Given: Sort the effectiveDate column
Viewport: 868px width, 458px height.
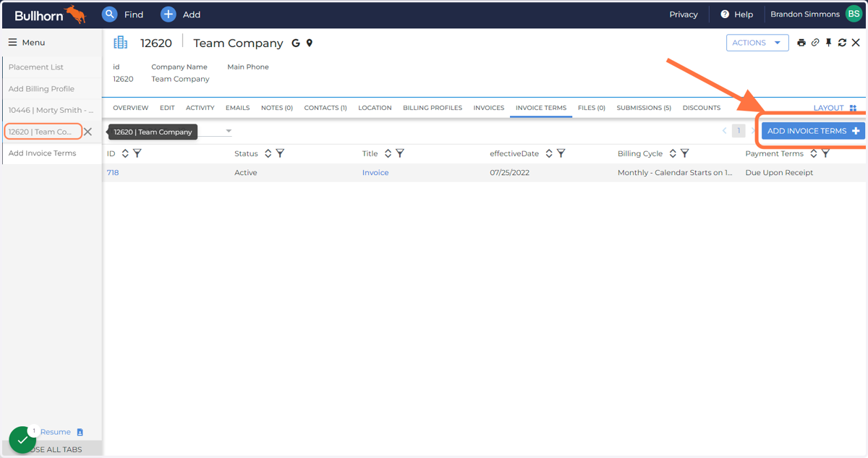Looking at the screenshot, I should pos(549,153).
